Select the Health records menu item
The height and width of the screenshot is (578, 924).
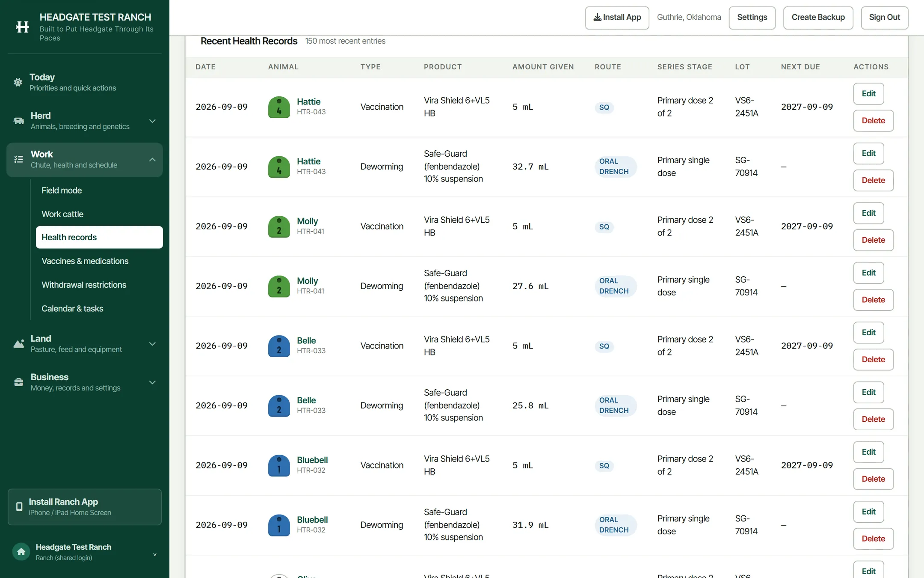click(x=99, y=237)
